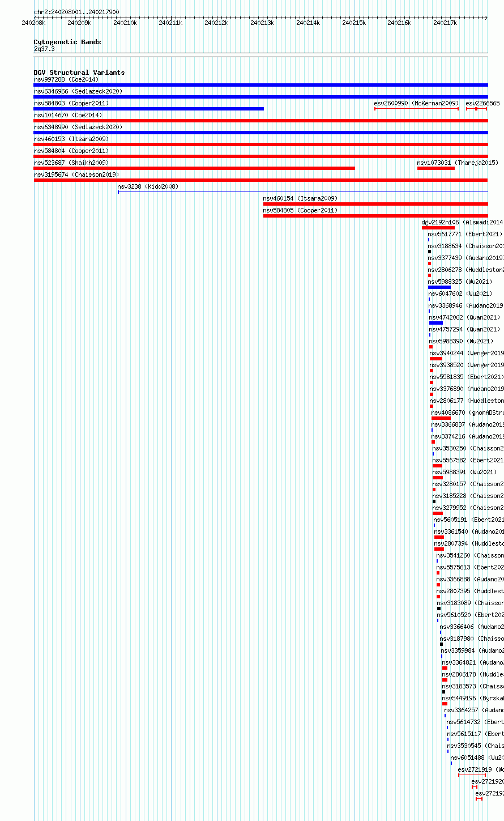Click the 240210k ruler tick label
This screenshot has height=821, width=504.
pos(125,23)
